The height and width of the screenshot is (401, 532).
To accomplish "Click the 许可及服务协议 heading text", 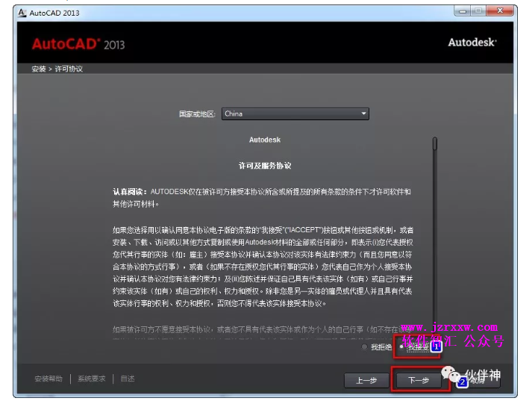I will point(265,166).
